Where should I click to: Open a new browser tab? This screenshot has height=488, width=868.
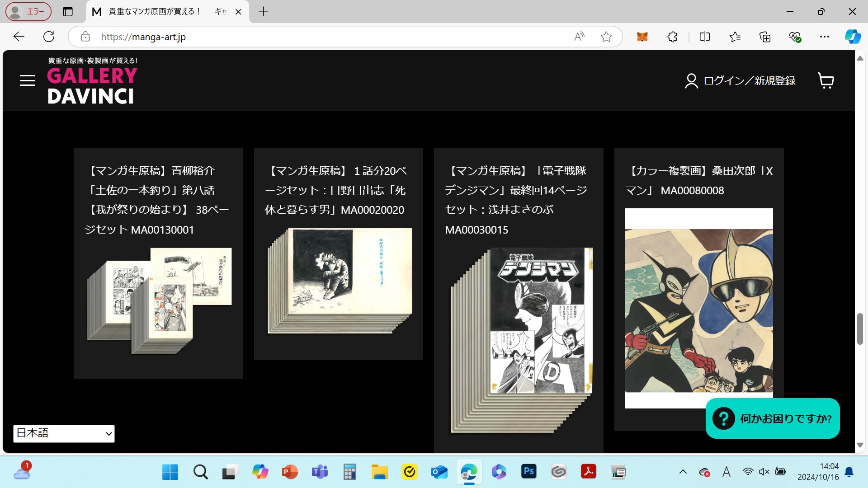(264, 12)
